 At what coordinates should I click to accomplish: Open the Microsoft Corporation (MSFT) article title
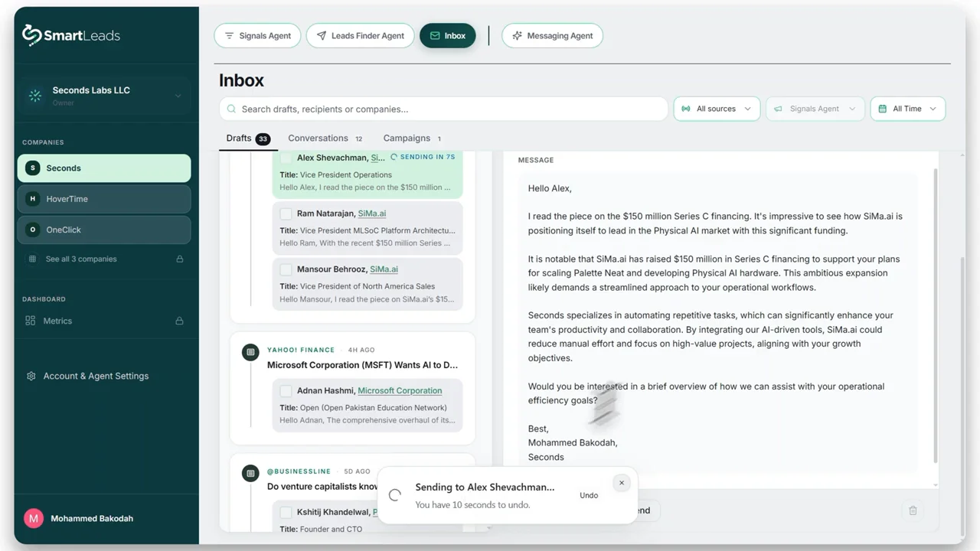(x=363, y=365)
